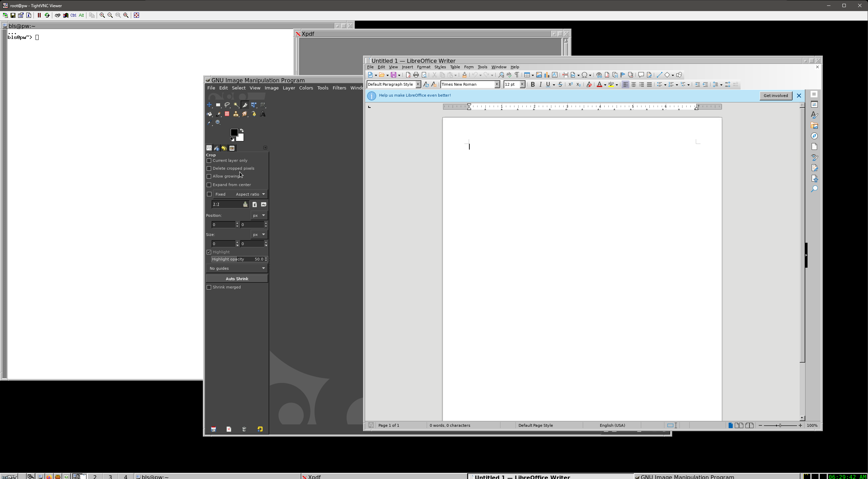Click the Get involved button
Image resolution: width=868 pixels, height=479 pixels.
coord(776,96)
